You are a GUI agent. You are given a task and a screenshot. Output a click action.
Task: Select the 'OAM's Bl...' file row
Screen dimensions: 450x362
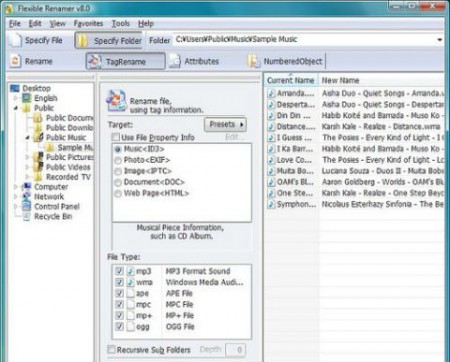pos(355,182)
